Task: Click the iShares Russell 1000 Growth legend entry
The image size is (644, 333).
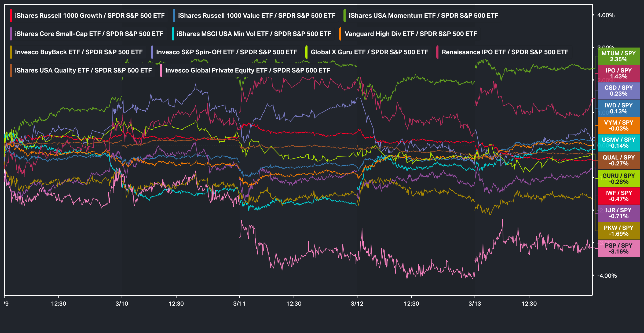Action: (90, 16)
